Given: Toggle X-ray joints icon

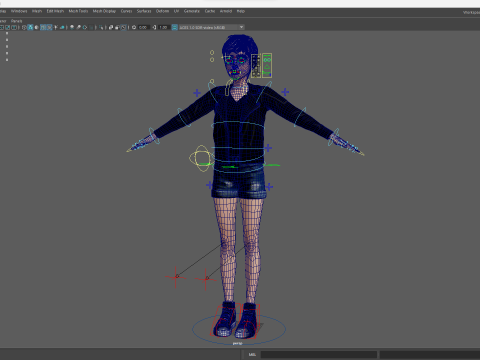Looking at the screenshot, I should [x=124, y=27].
